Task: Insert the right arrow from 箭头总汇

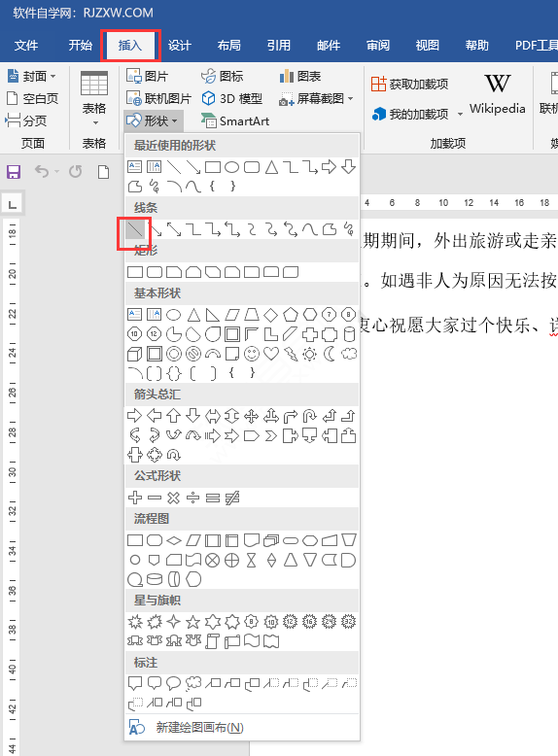Action: pos(134,416)
